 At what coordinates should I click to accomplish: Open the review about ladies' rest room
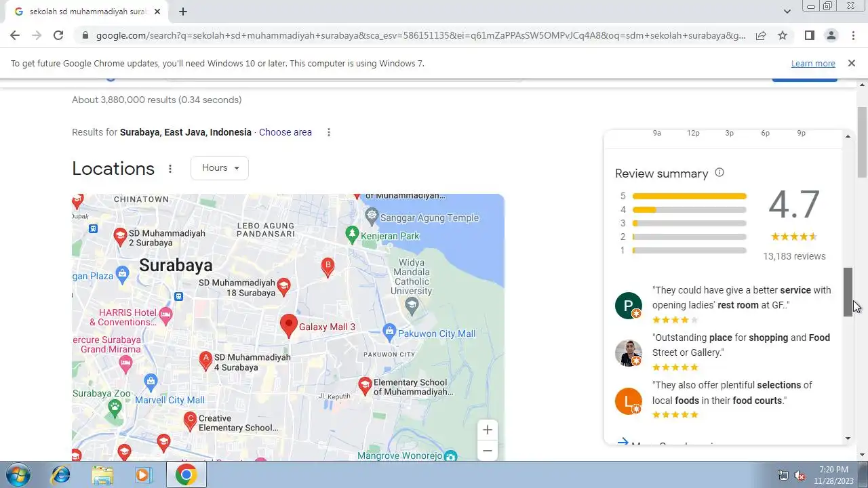(741, 298)
